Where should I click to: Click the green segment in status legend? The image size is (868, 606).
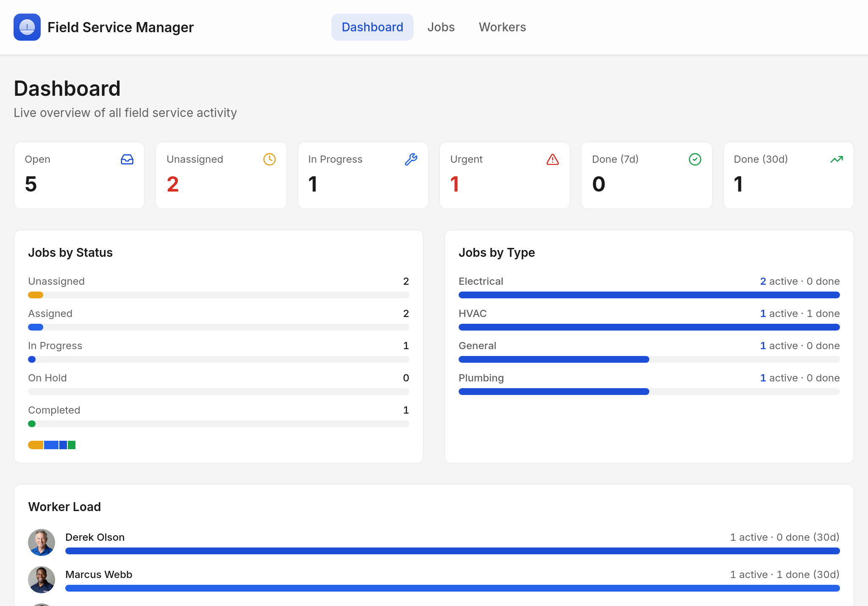tap(72, 445)
